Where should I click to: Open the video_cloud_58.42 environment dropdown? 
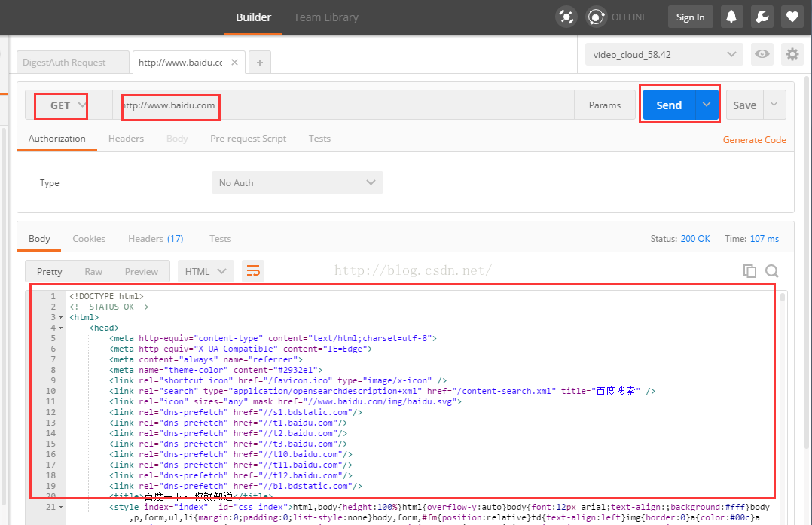(x=664, y=54)
